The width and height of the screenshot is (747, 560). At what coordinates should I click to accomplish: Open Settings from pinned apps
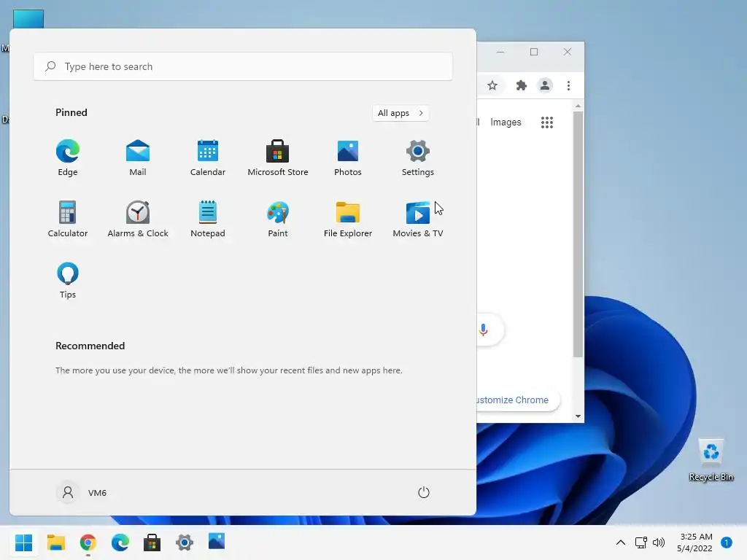coord(418,158)
